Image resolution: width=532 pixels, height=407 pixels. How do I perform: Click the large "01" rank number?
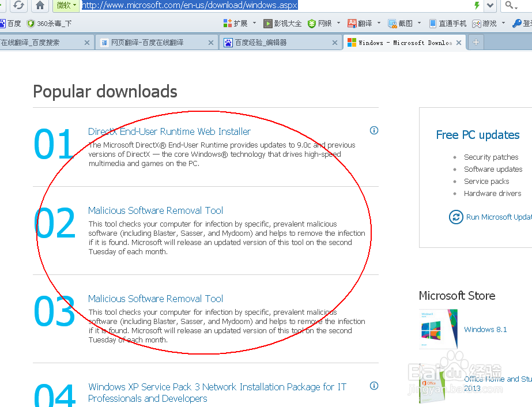pos(54,144)
